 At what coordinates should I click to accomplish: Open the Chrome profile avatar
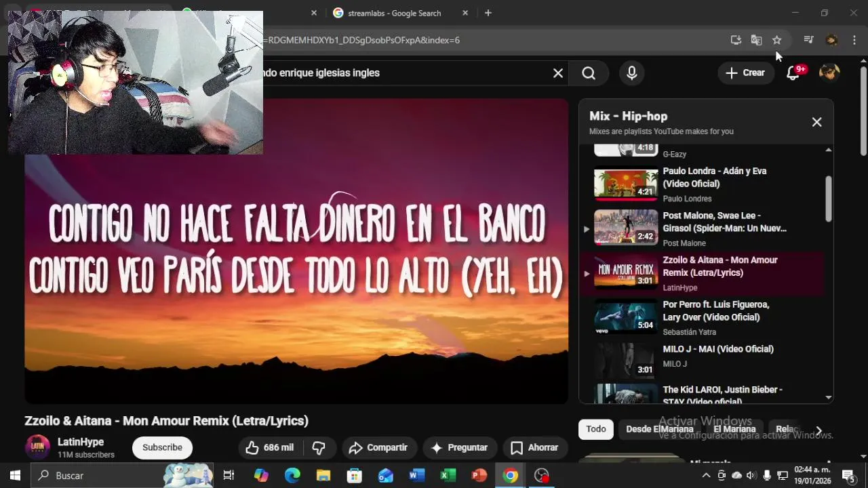pos(831,40)
